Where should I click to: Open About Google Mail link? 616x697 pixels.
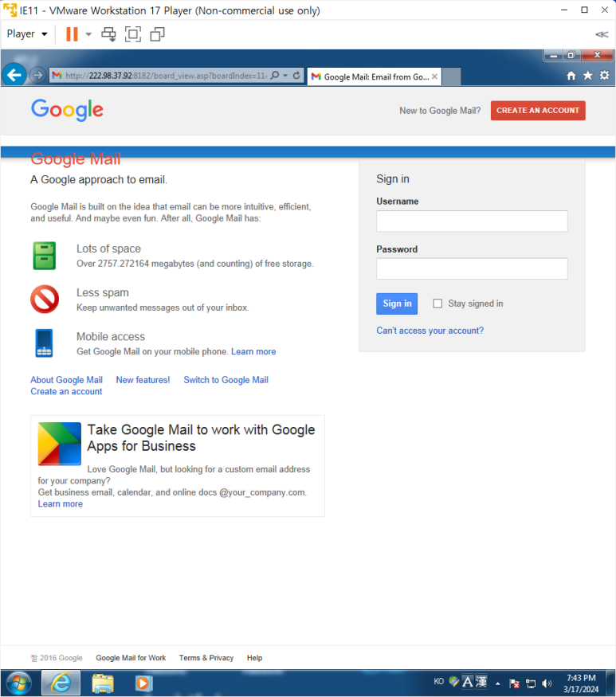(67, 380)
